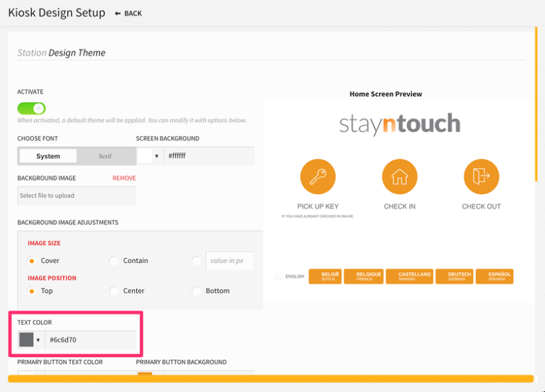Select the Bottom image position radio
545x392 pixels.
197,291
